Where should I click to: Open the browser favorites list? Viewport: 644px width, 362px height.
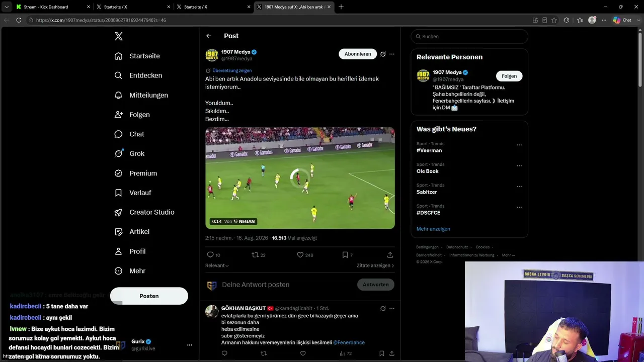(x=580, y=20)
